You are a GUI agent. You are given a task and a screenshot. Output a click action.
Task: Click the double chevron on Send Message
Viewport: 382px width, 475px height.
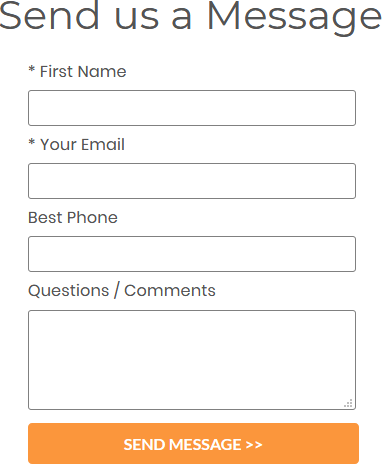pos(254,445)
